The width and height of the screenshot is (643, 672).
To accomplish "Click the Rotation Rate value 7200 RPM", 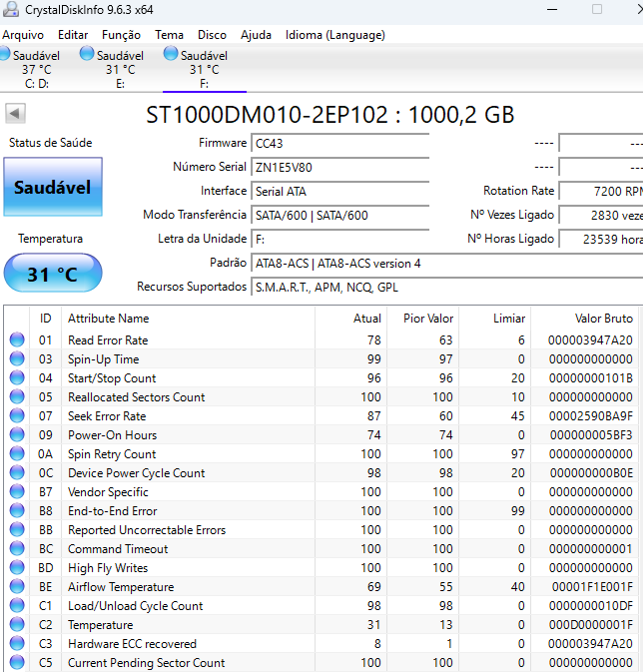I will pos(601,191).
